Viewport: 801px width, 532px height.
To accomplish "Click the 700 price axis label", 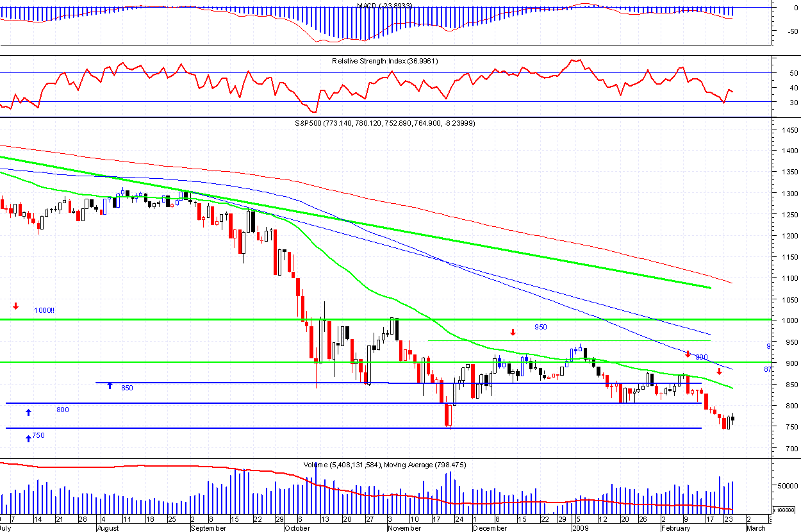I will [791, 448].
